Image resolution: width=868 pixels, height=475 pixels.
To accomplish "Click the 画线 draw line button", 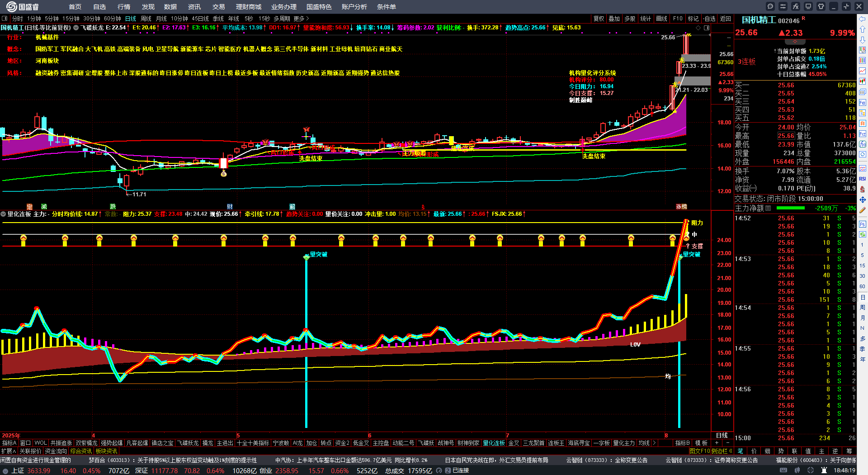I will pos(662,19).
